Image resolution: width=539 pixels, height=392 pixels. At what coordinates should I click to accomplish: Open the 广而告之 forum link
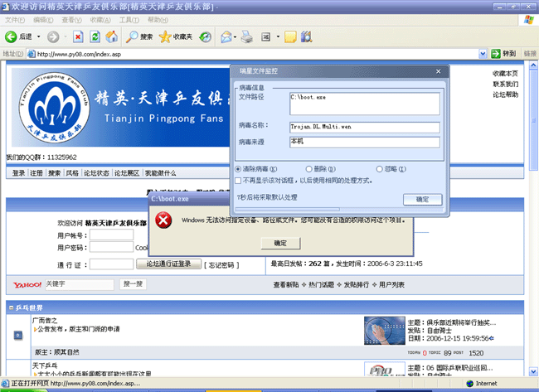pyautogui.click(x=45, y=321)
